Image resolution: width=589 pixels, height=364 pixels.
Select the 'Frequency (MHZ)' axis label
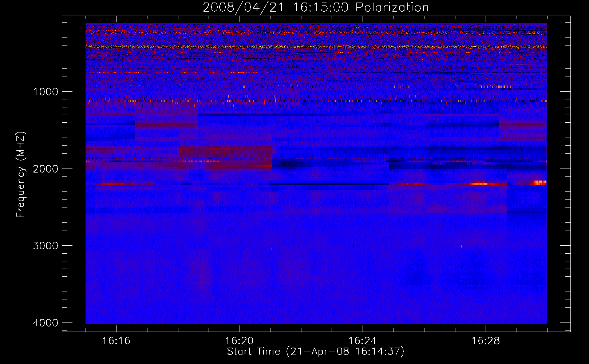(21, 175)
